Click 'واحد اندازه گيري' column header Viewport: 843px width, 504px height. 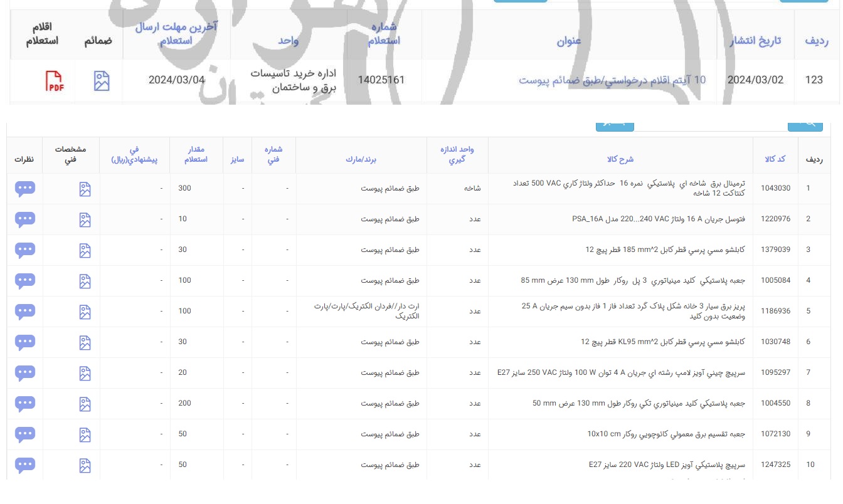click(457, 154)
